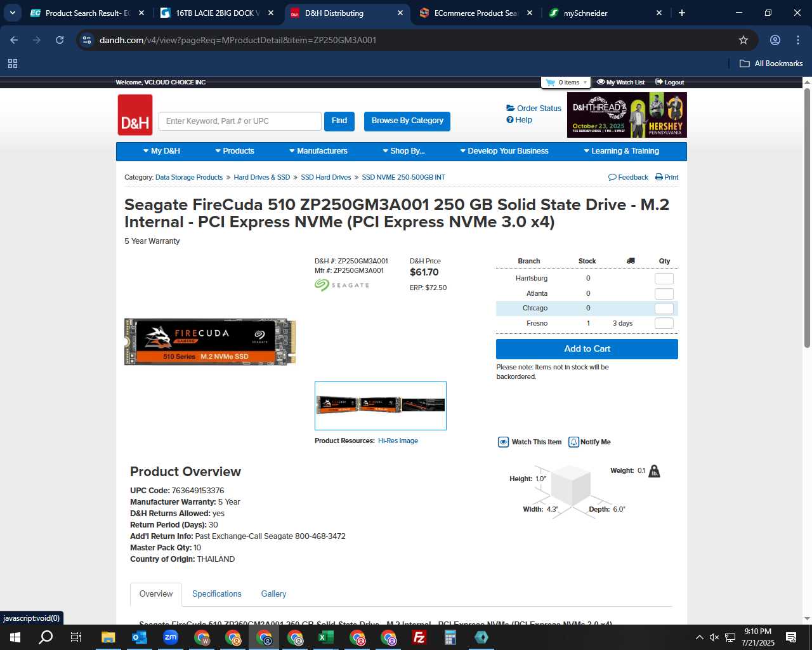Click Watch This Item
The width and height of the screenshot is (812, 650).
click(530, 442)
